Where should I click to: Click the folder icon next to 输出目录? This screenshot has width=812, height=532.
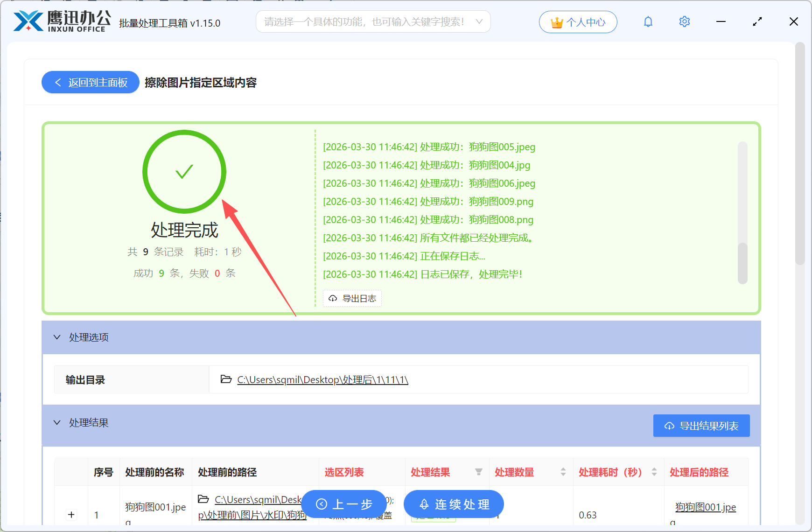(x=225, y=379)
